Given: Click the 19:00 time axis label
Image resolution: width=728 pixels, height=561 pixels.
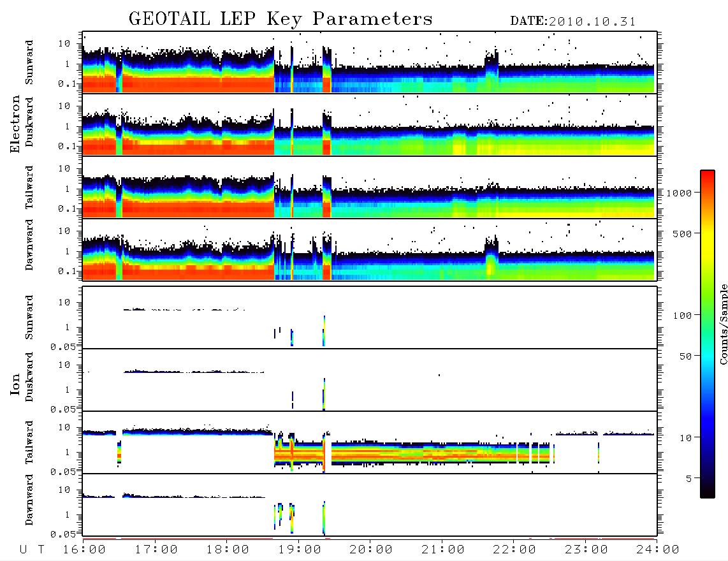Looking at the screenshot, I should coord(300,550).
